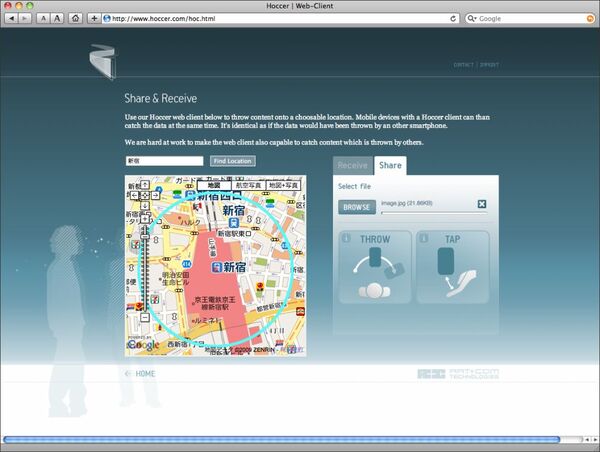The height and width of the screenshot is (452, 600).
Task: Pan the map right with the right arrow
Action: (x=155, y=196)
